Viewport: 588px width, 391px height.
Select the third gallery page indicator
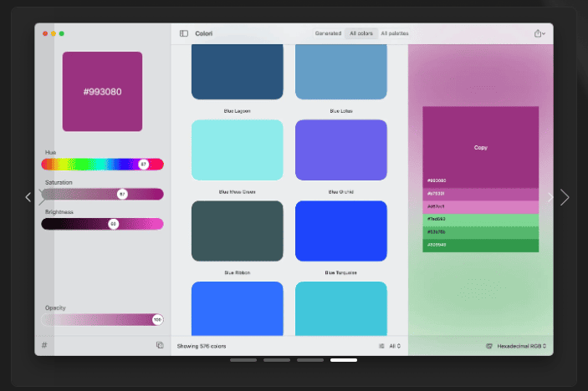[x=310, y=360]
